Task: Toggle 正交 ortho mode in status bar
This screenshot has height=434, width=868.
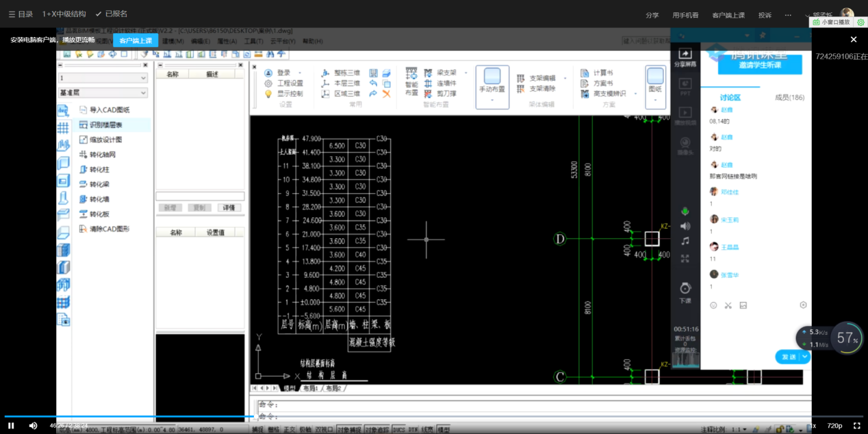Action: pos(290,429)
